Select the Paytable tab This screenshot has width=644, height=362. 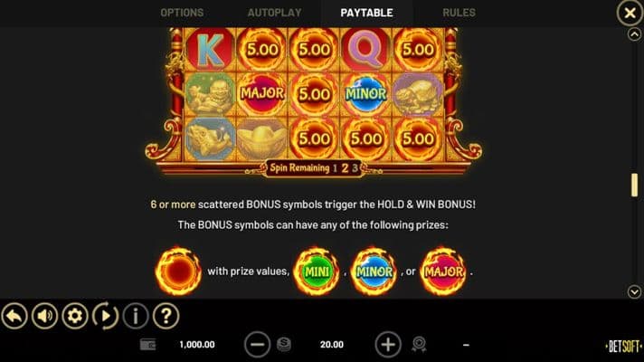tap(366, 13)
